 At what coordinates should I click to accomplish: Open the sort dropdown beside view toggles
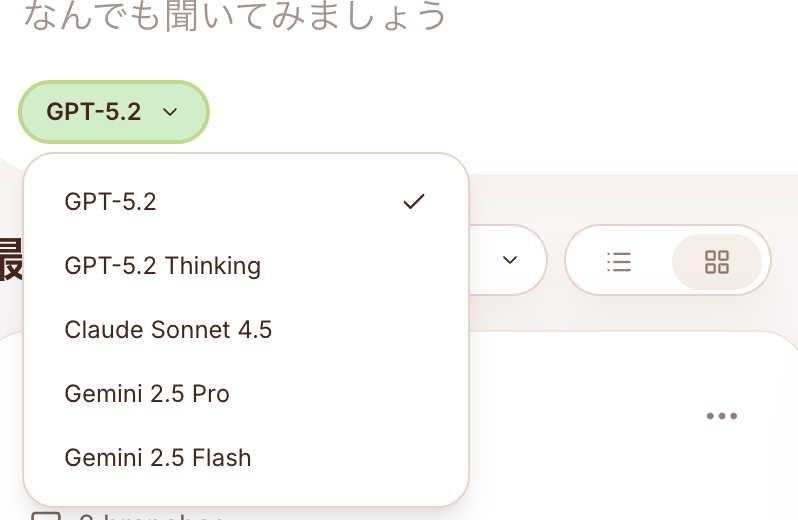[509, 260]
